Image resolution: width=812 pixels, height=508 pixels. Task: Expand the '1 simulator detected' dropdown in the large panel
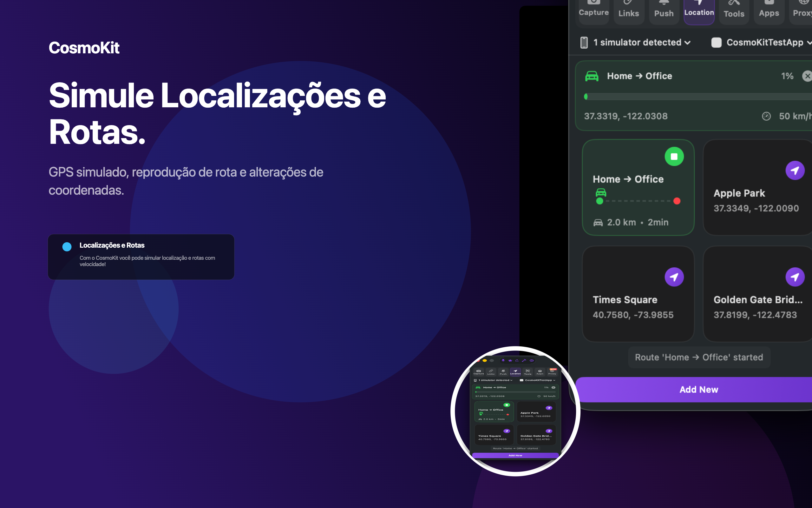coord(642,43)
